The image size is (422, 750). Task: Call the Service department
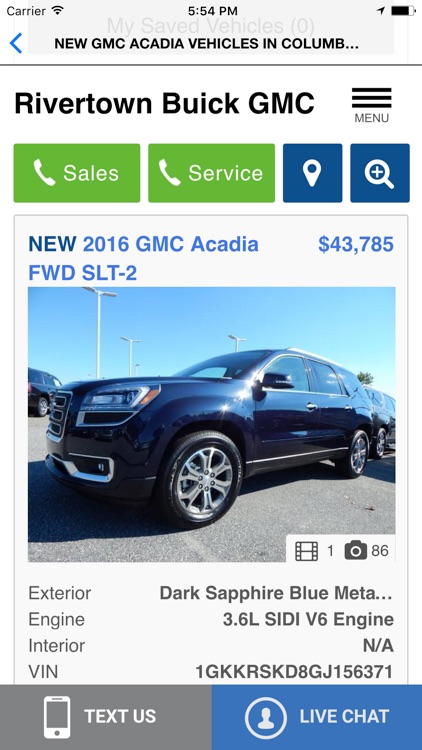click(x=211, y=173)
